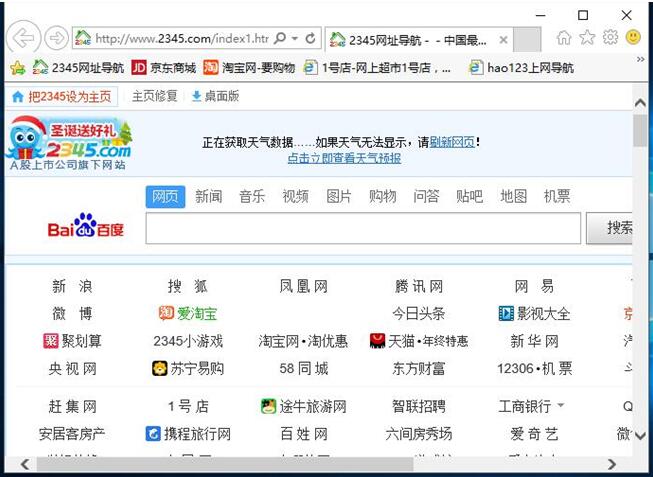653x477 pixels.
Task: Open 聚划算 link with 聚 icon
Action: 72,341
